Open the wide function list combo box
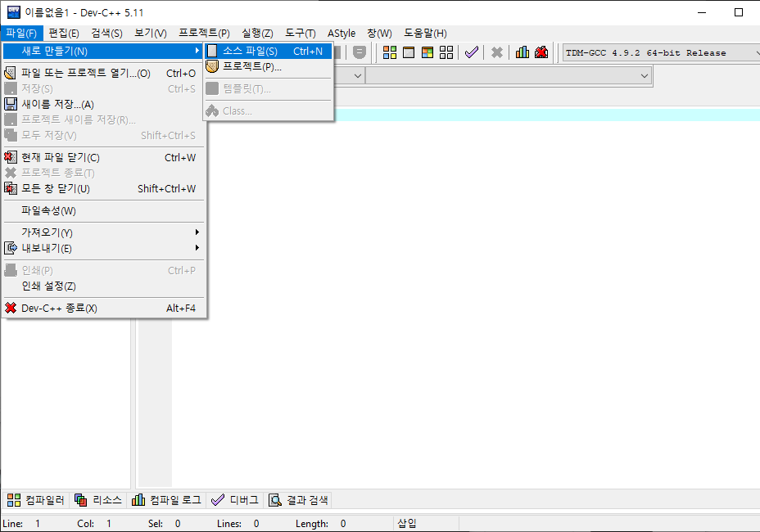Viewport: 760px width, 532px height. click(x=508, y=76)
